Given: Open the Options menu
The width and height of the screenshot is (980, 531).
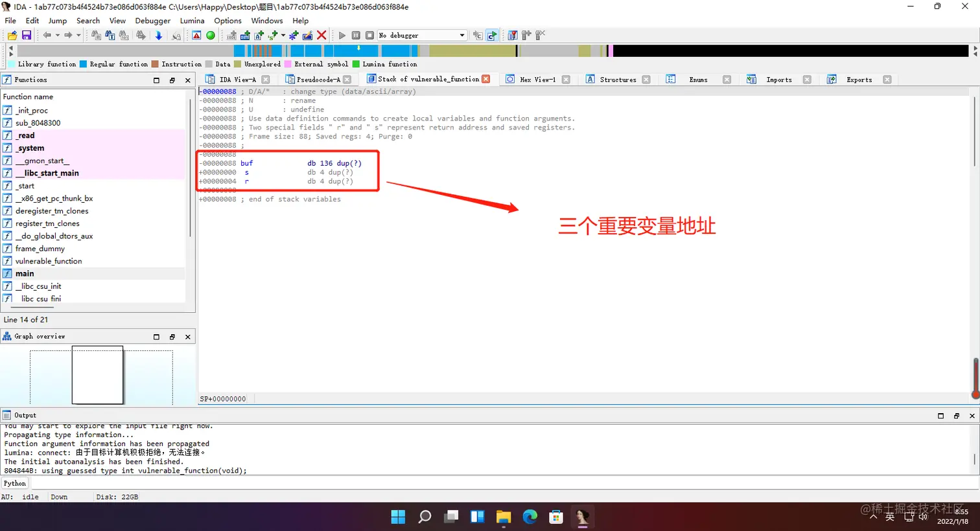Looking at the screenshot, I should click(x=228, y=21).
